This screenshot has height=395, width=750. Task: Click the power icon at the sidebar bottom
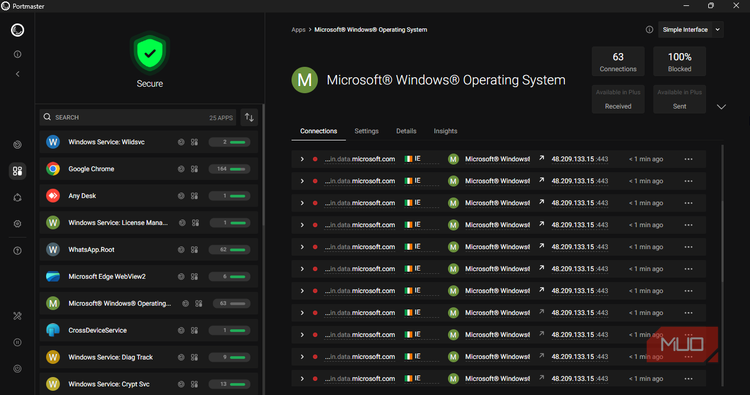17,369
